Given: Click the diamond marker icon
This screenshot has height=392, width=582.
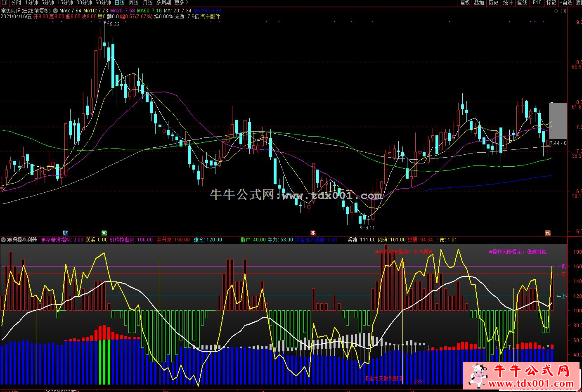Looking at the screenshot, I should point(556,11).
